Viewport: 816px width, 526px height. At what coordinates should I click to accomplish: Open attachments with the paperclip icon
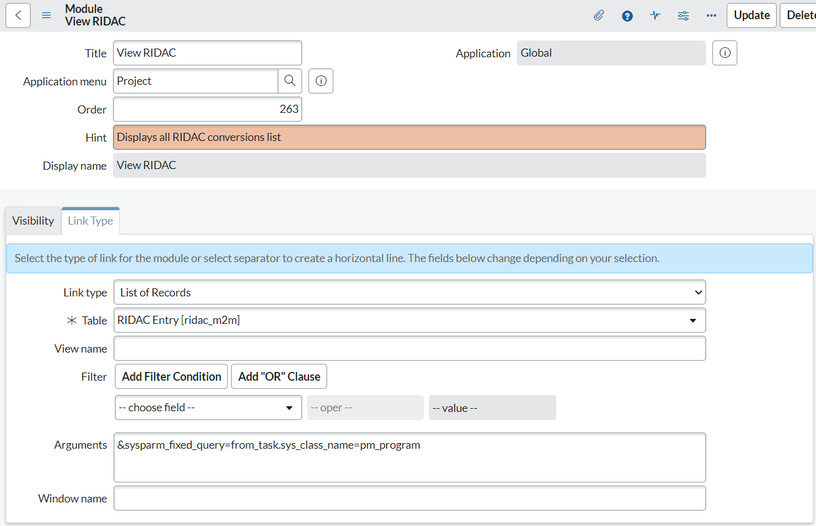pos(599,16)
